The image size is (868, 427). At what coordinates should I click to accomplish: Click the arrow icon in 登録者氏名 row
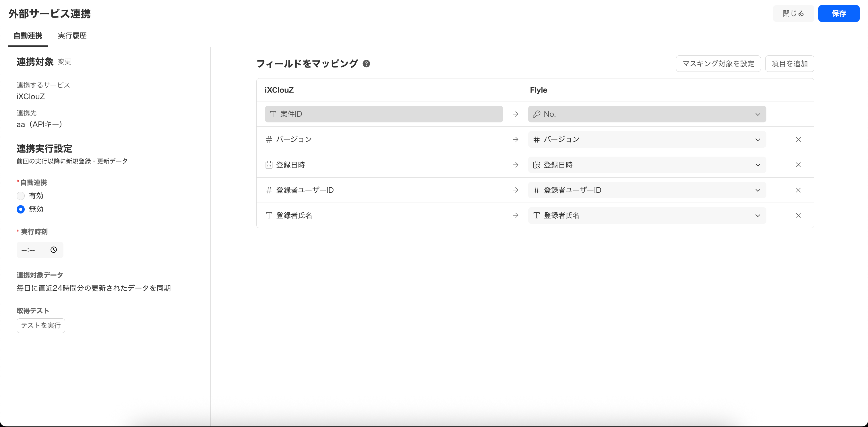515,216
